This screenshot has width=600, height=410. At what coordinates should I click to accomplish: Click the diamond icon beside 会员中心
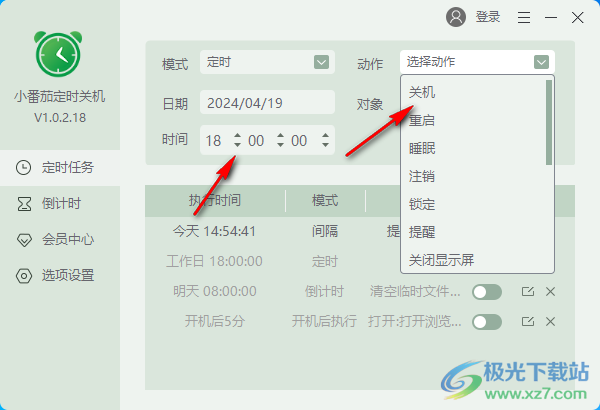click(24, 240)
